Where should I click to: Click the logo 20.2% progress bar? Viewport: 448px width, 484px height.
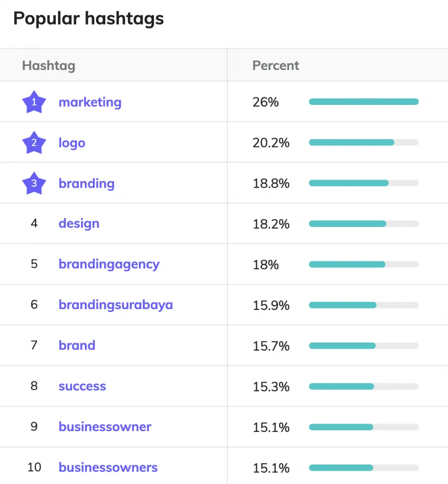tap(363, 142)
